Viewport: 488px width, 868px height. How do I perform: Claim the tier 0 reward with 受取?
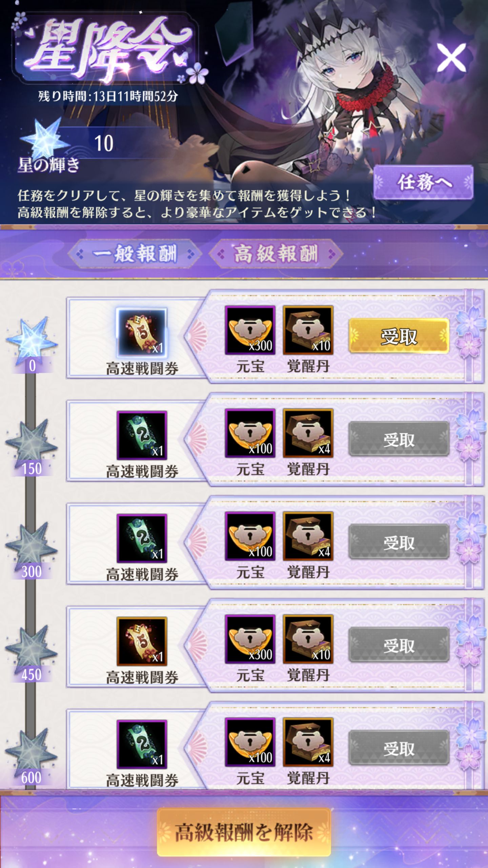pyautogui.click(x=399, y=336)
